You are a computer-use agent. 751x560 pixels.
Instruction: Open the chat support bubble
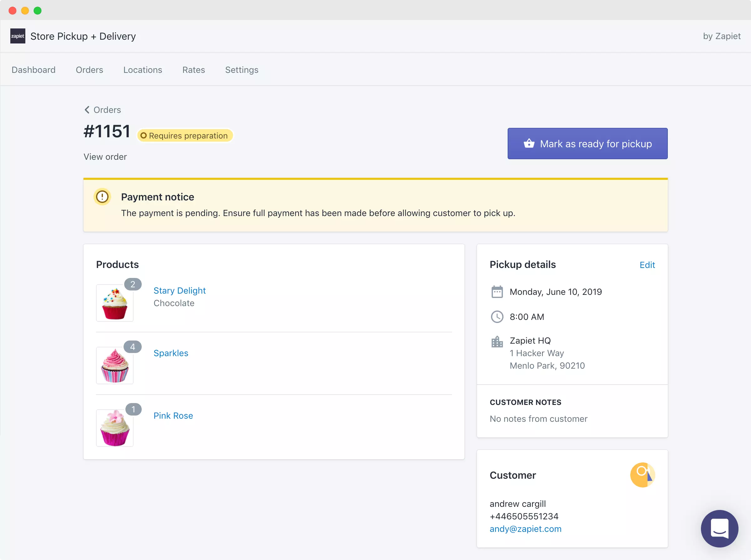719,528
